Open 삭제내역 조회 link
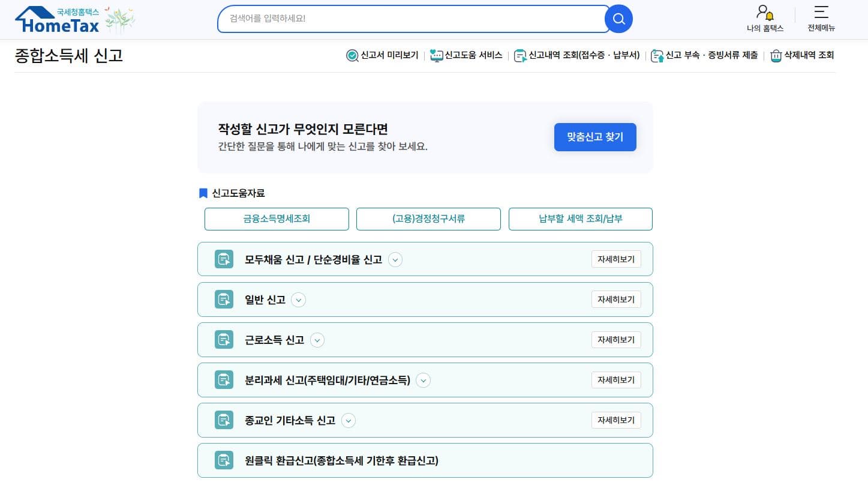Image resolution: width=868 pixels, height=485 pixels. click(x=809, y=55)
